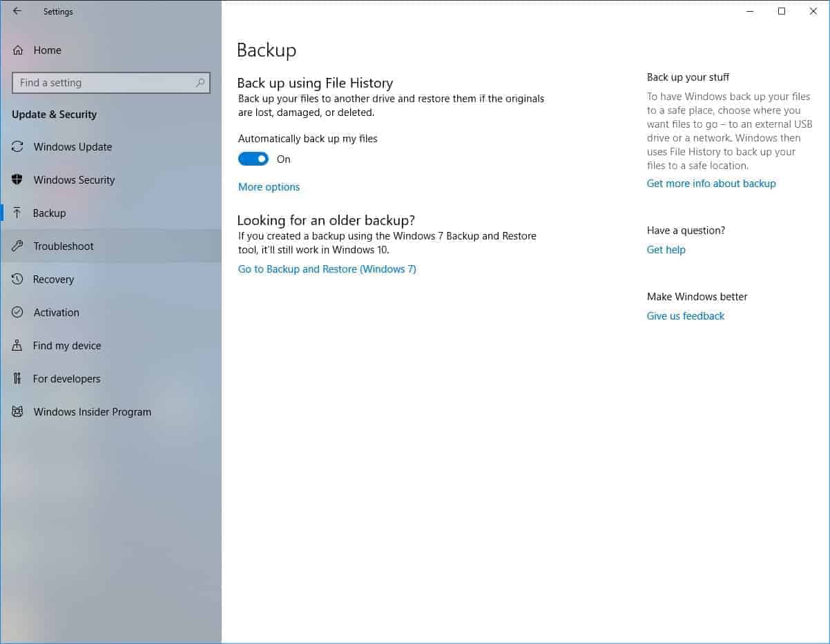Click the Windows Update sync arrows icon
Viewport: 830px width, 644px height.
tap(18, 147)
